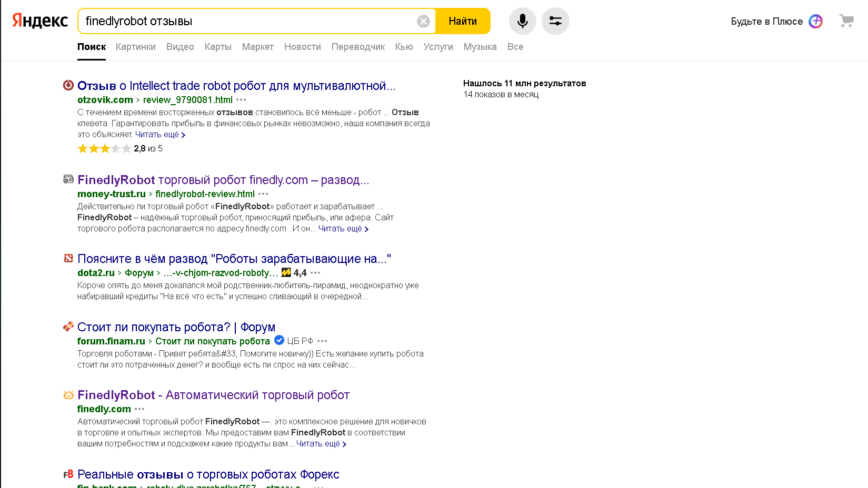This screenshot has width=868, height=488.
Task: Switch to the Картинки tab
Action: coord(136,47)
